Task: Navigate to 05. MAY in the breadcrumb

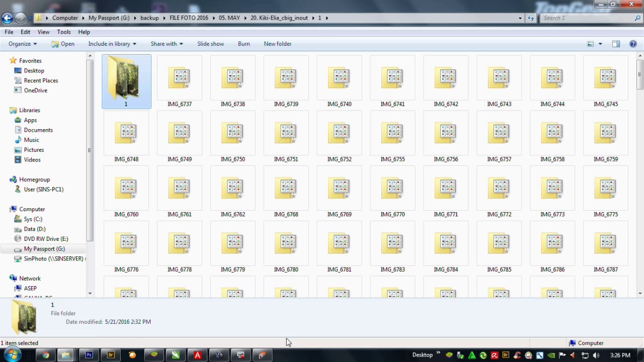Action: point(229,18)
